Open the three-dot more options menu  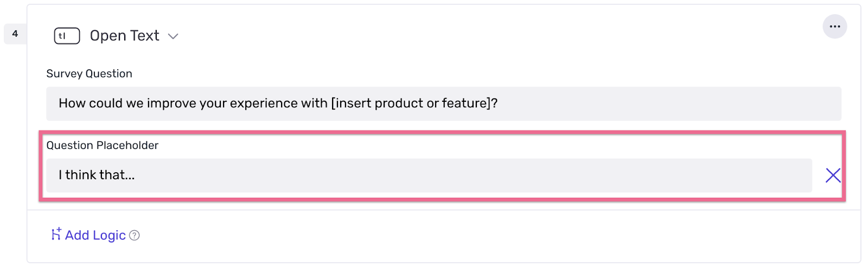tap(834, 27)
